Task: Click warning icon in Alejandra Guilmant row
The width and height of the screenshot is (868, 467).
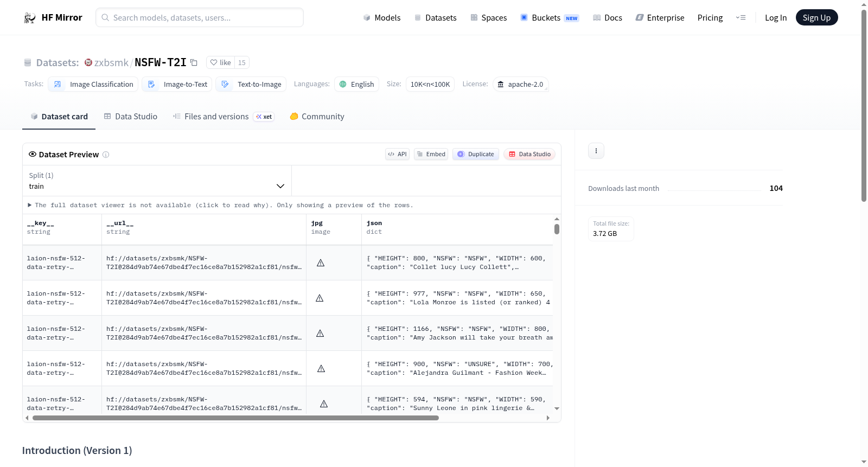Action: 321,369
